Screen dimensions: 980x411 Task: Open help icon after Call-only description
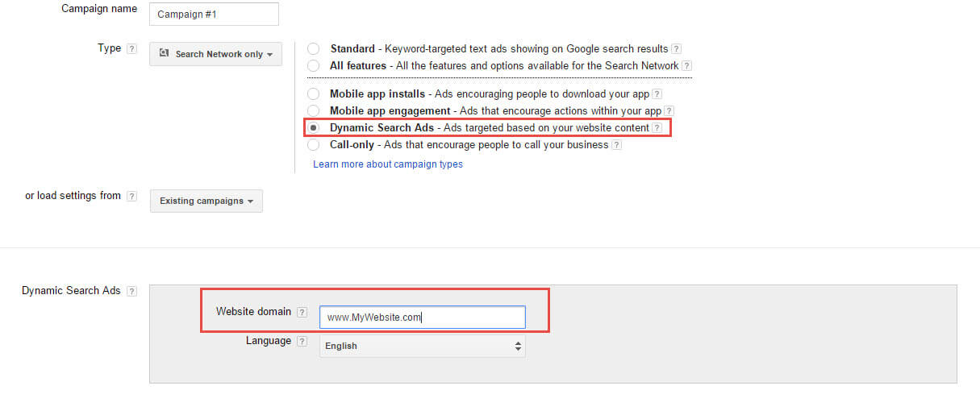[x=616, y=145]
